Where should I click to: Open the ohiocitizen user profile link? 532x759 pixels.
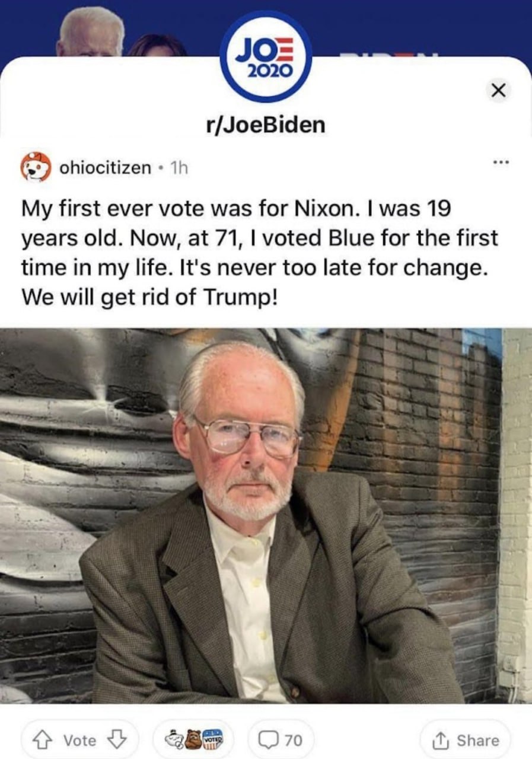point(105,168)
